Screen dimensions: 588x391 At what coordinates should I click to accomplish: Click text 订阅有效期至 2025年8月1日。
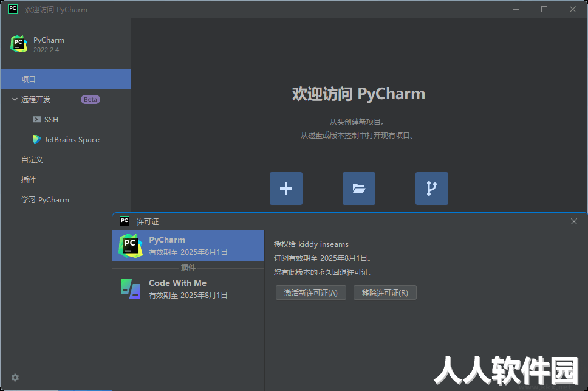323,258
